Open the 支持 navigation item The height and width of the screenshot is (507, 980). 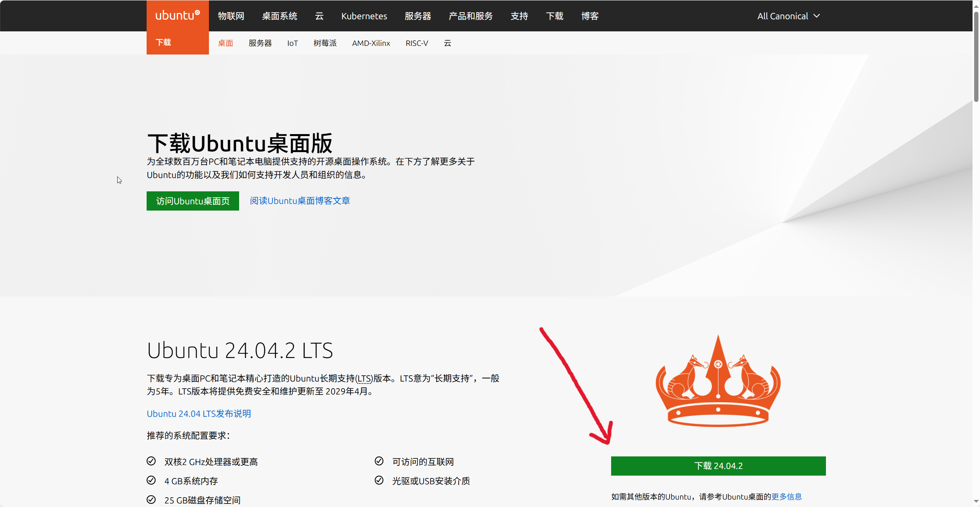(x=519, y=16)
